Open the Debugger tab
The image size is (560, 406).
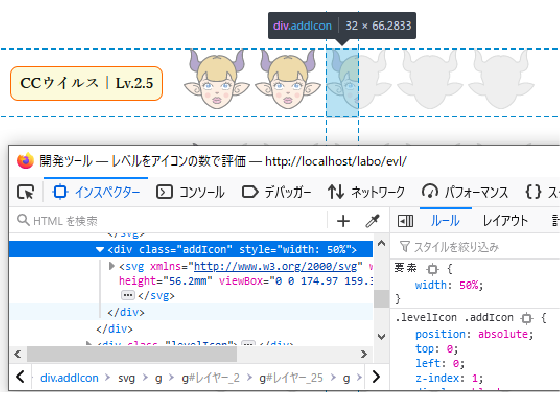click(x=276, y=192)
